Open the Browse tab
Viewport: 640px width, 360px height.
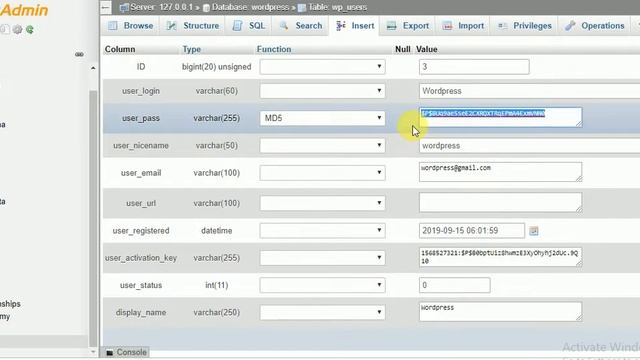tap(131, 26)
